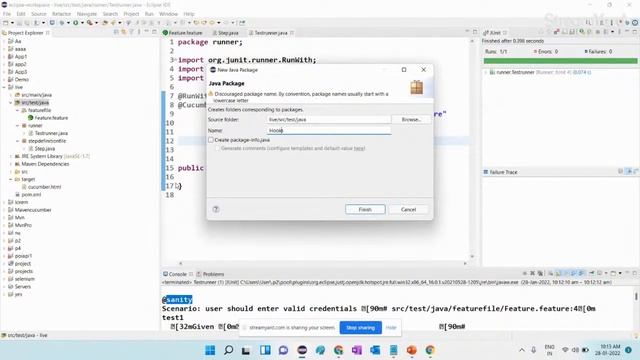The width and height of the screenshot is (640, 360).
Task: Switch to the Step.java editor tab
Action: 225,33
